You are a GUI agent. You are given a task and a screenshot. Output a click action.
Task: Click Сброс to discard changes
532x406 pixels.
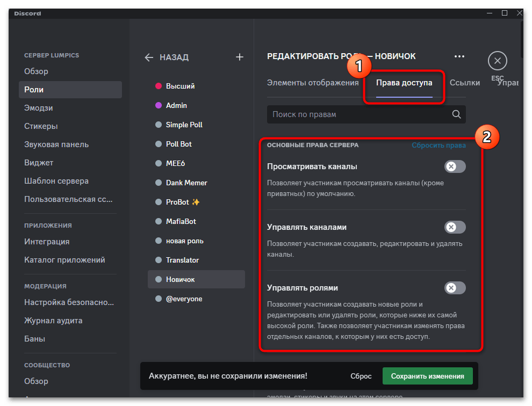[361, 376]
